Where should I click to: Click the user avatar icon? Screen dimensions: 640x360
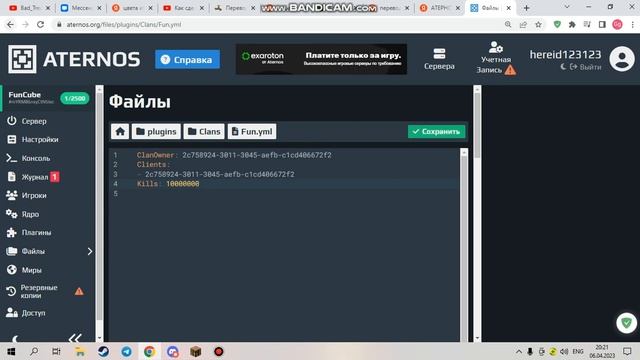(622, 59)
